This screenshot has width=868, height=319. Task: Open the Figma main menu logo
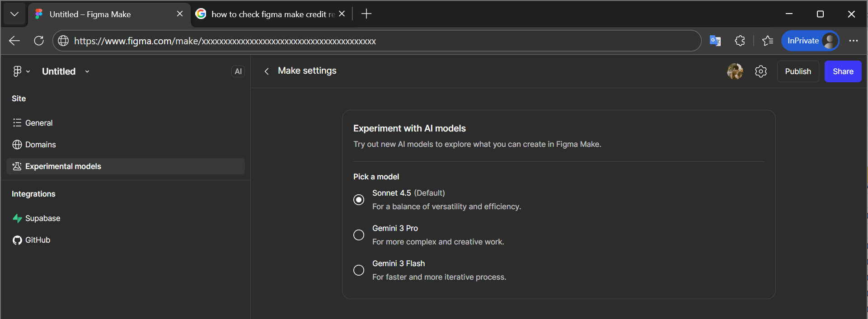(17, 71)
